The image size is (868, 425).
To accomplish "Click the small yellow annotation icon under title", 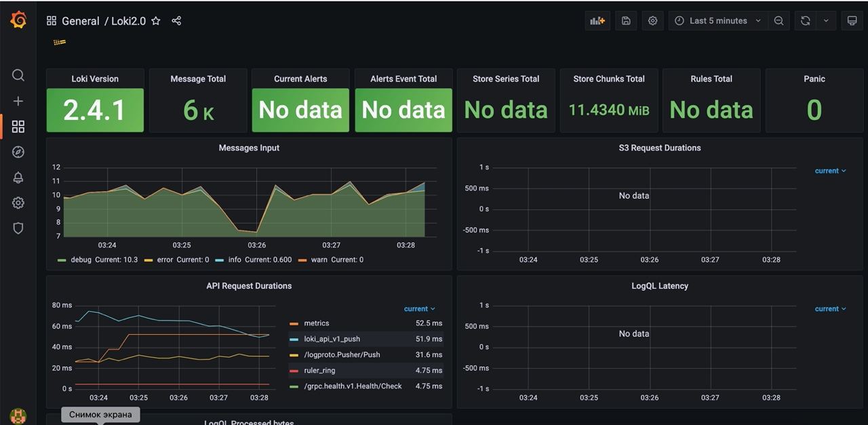I will tap(60, 43).
